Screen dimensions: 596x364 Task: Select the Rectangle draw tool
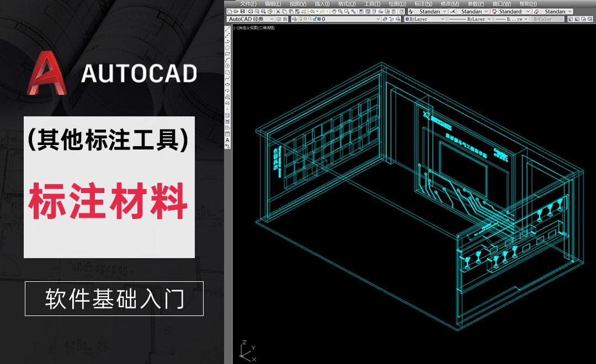[228, 54]
